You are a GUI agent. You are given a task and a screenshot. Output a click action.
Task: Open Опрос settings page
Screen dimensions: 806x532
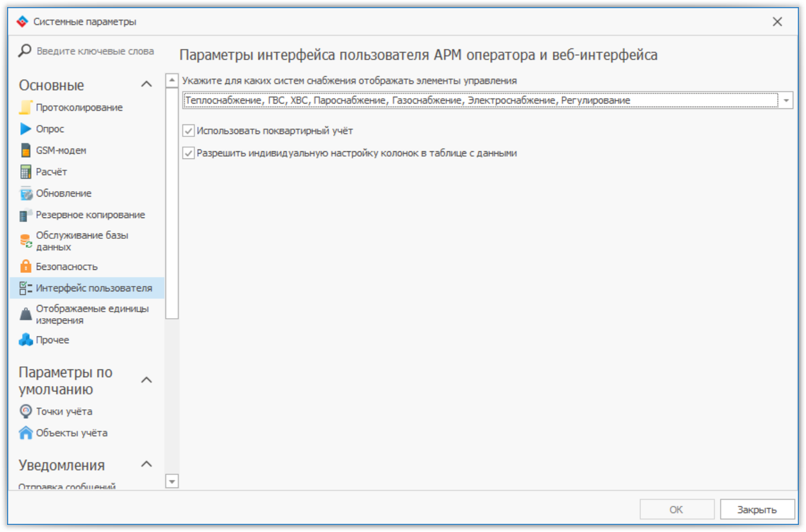50,129
